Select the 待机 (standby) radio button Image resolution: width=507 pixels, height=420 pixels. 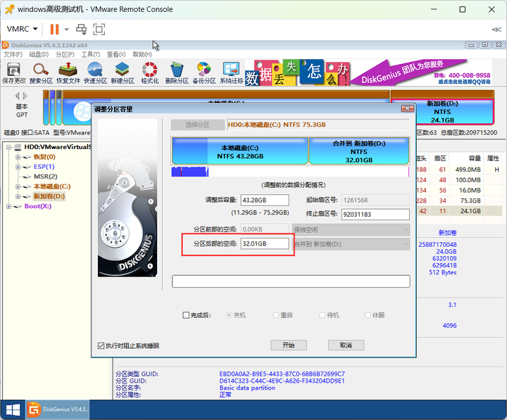[323, 315]
